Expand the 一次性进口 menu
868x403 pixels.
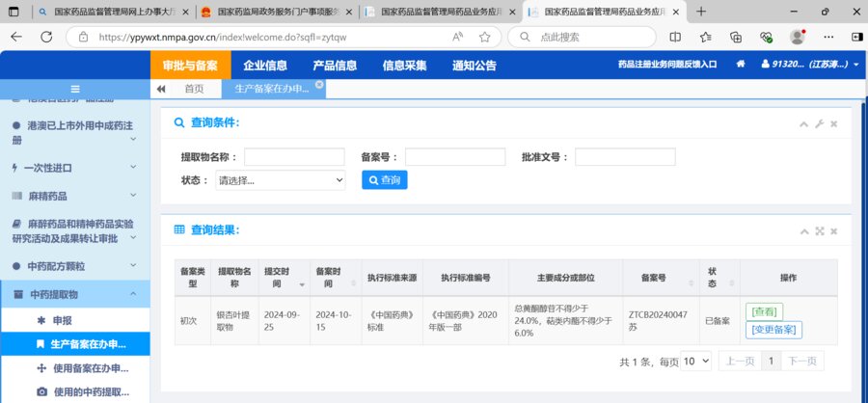74,168
